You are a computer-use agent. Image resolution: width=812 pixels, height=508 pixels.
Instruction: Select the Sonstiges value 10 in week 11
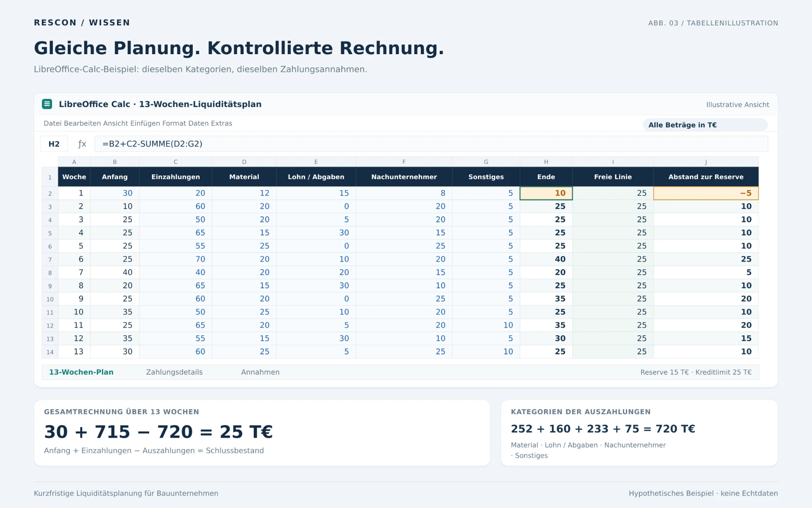pos(486,325)
